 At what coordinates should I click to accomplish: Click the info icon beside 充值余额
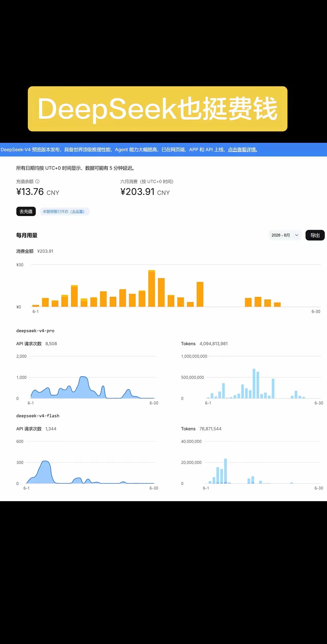tap(37, 181)
